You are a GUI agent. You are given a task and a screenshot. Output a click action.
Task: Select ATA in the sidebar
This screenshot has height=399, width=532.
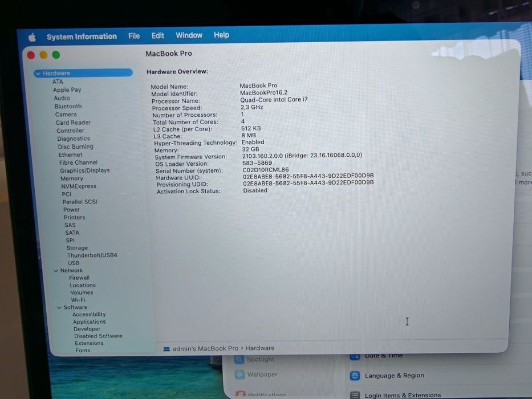pyautogui.click(x=58, y=82)
